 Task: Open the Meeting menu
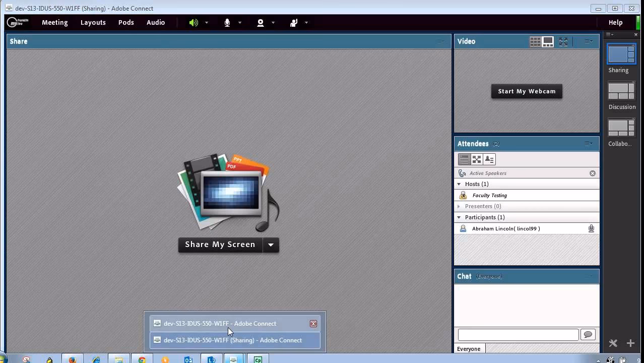tap(54, 23)
